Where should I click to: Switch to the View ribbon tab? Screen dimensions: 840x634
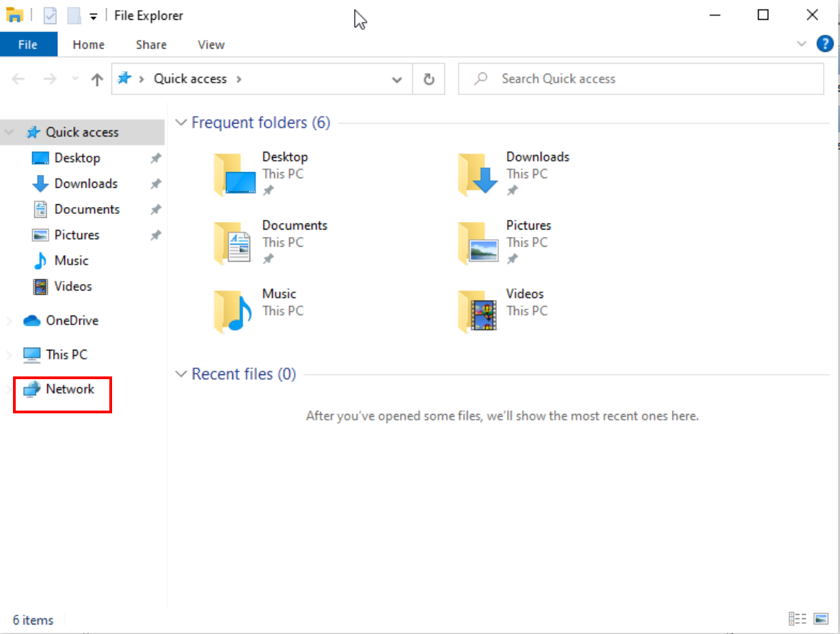[211, 44]
